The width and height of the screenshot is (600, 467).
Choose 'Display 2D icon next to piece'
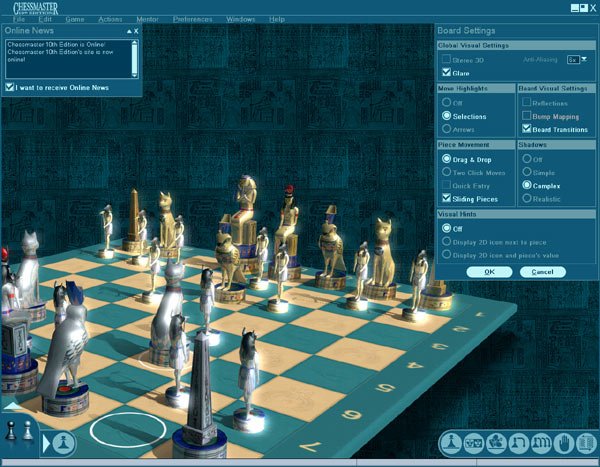pos(446,240)
